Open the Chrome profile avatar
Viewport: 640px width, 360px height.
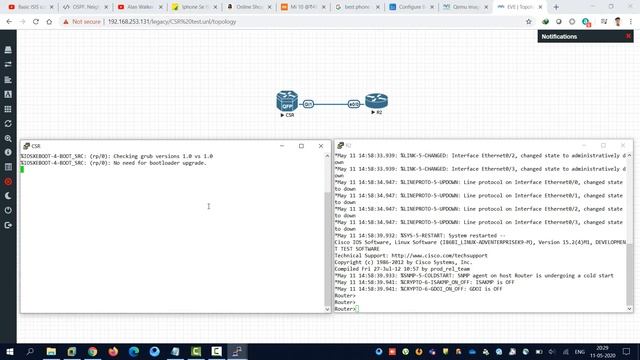pyautogui.click(x=618, y=22)
